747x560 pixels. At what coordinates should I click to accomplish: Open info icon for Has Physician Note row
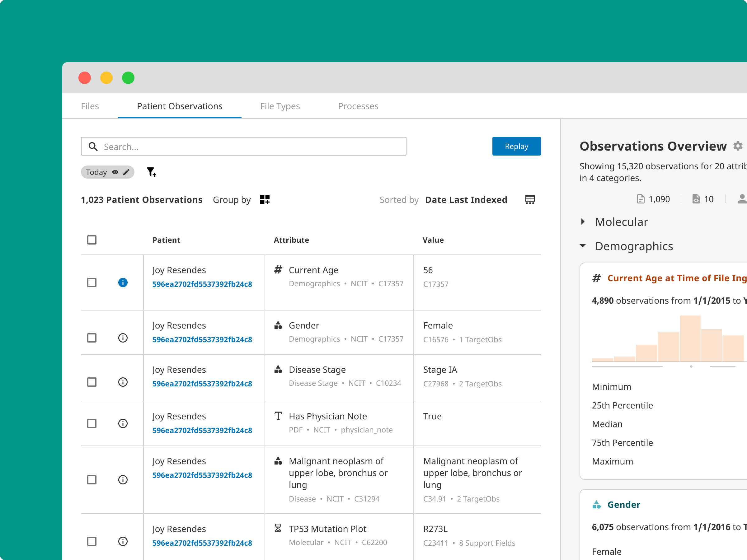(123, 424)
